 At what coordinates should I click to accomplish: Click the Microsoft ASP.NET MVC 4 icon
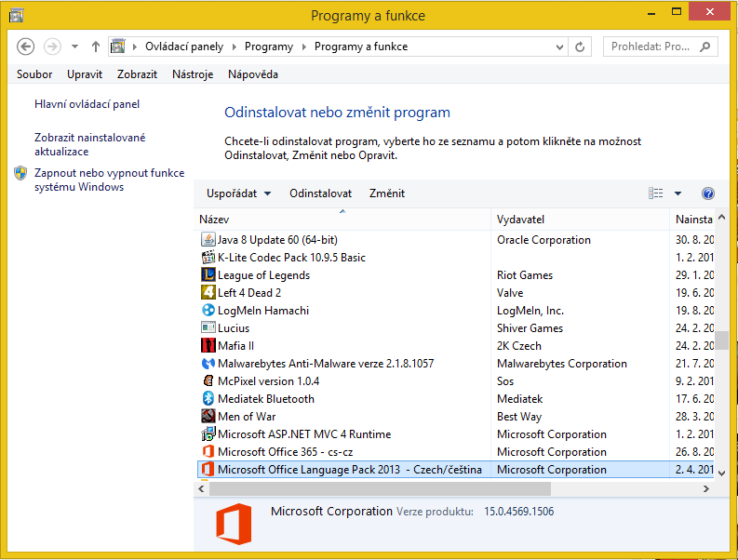[208, 433]
